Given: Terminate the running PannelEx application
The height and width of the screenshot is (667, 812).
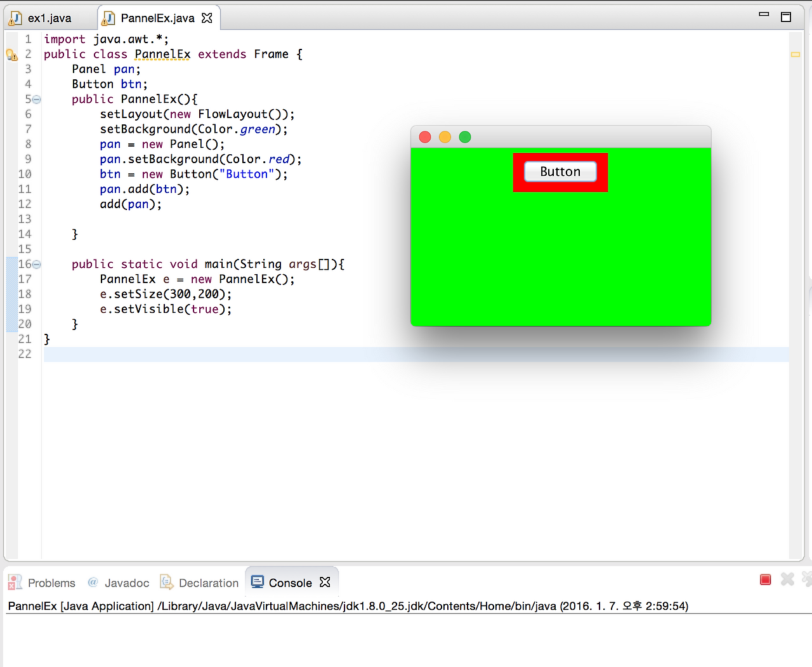Looking at the screenshot, I should [765, 579].
